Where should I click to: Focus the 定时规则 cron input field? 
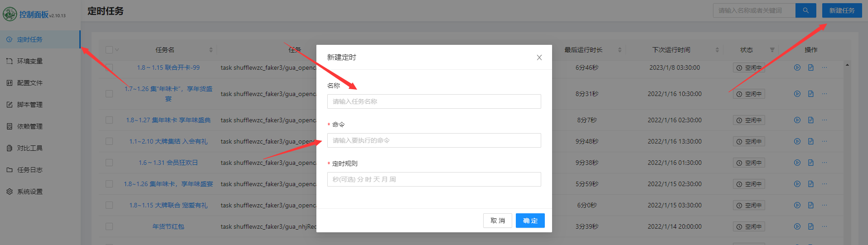434,179
